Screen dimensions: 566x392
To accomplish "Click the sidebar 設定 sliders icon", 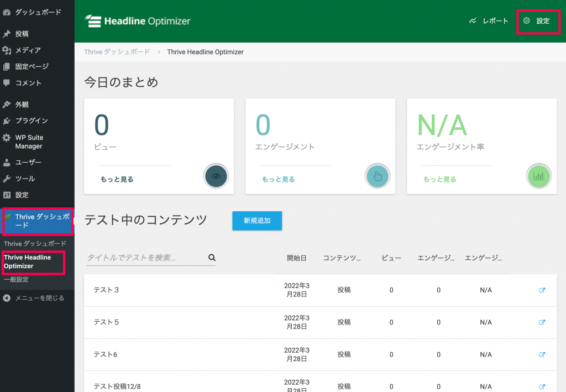I will pyautogui.click(x=7, y=195).
